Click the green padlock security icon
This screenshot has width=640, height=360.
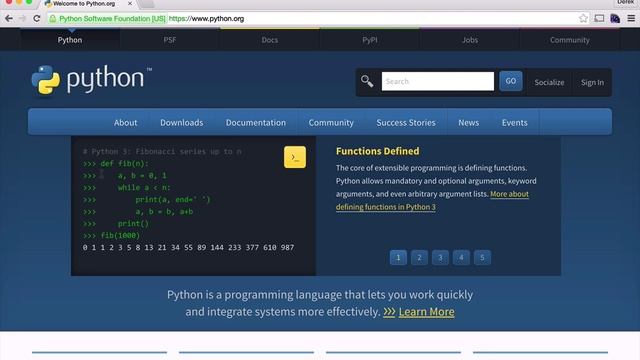[53, 18]
